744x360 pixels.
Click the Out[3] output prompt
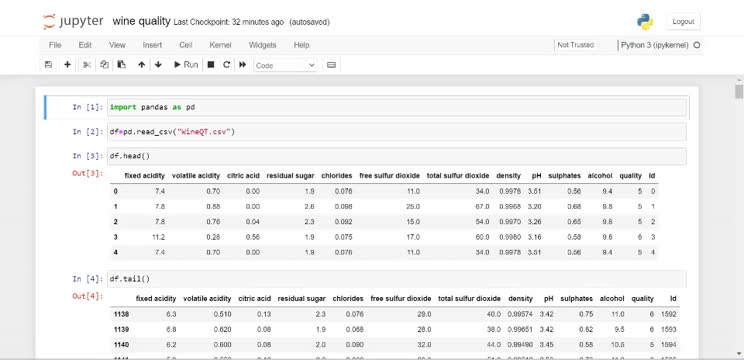click(x=88, y=173)
